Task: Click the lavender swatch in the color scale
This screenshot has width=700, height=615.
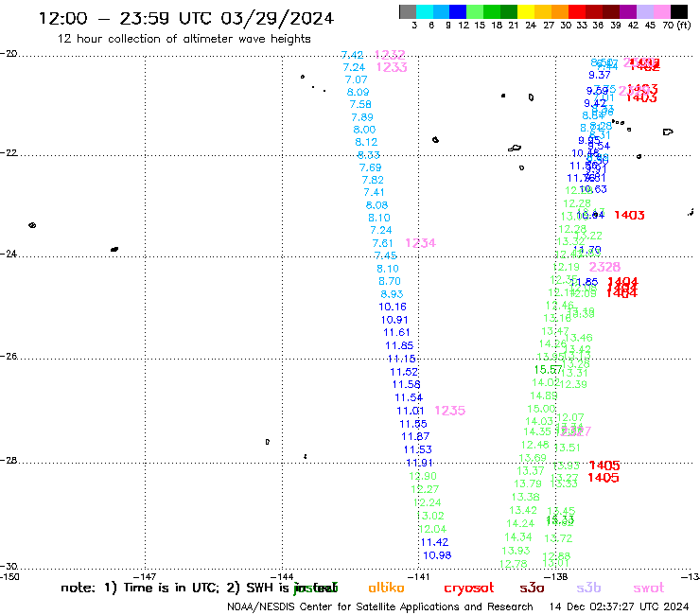Action: coord(644,11)
